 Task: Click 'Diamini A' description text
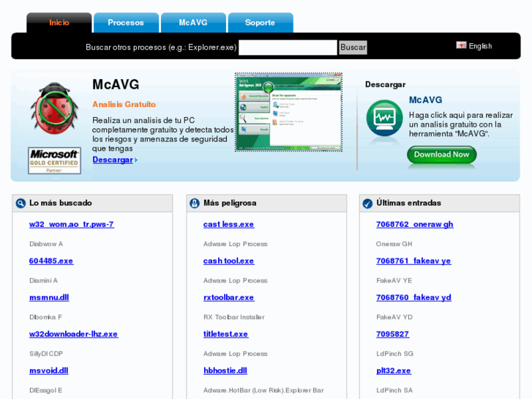click(43, 280)
